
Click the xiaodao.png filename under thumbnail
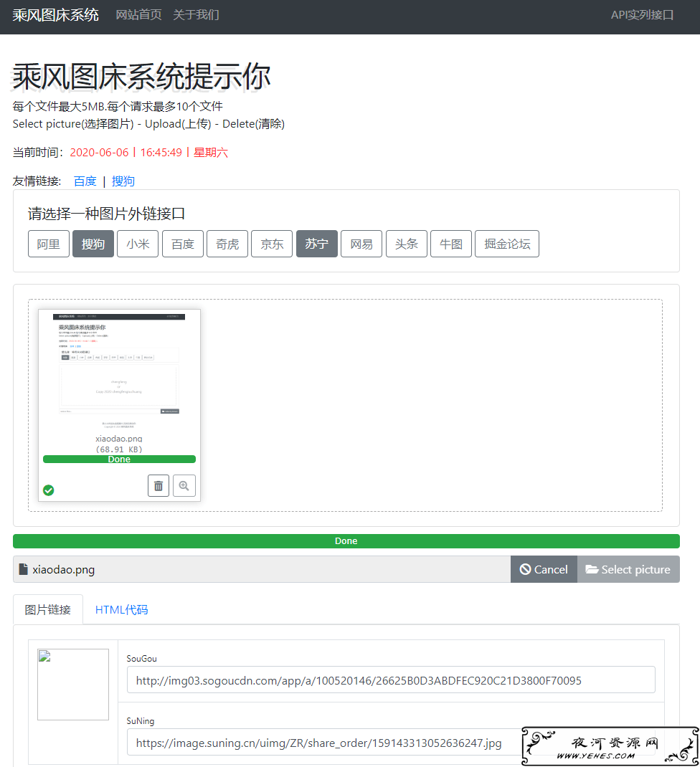coord(119,439)
